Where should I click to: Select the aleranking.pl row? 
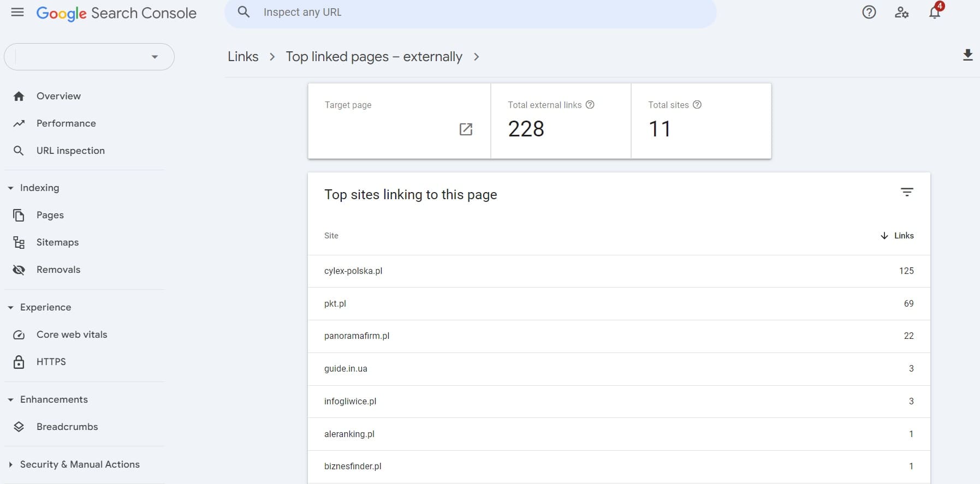click(619, 434)
